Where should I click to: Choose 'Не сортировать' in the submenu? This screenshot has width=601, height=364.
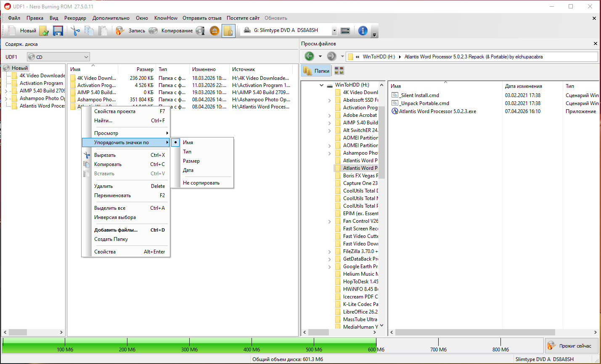coord(201,183)
